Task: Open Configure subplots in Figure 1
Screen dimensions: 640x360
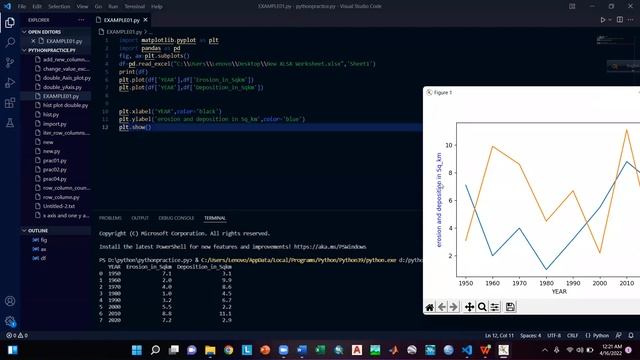Action: pyautogui.click(x=495, y=307)
